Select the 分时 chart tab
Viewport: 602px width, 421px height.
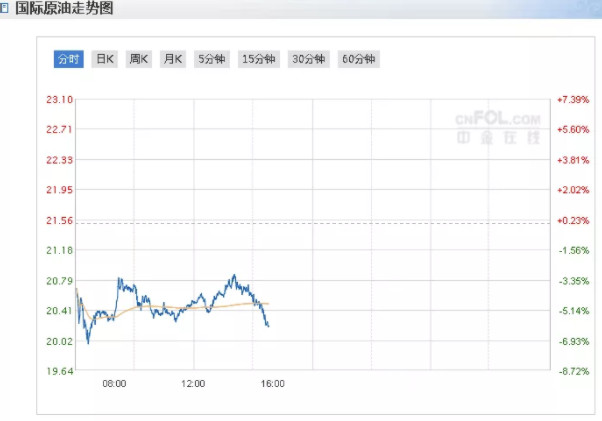coord(69,59)
